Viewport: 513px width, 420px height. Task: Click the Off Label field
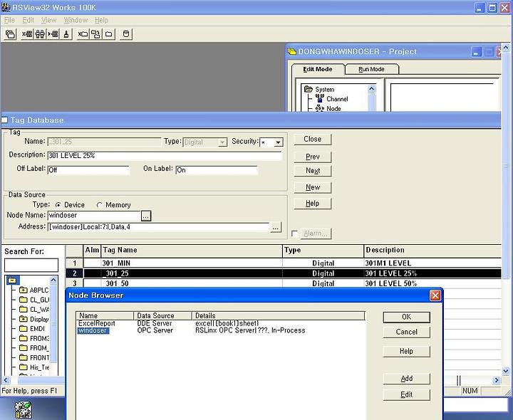pyautogui.click(x=88, y=170)
